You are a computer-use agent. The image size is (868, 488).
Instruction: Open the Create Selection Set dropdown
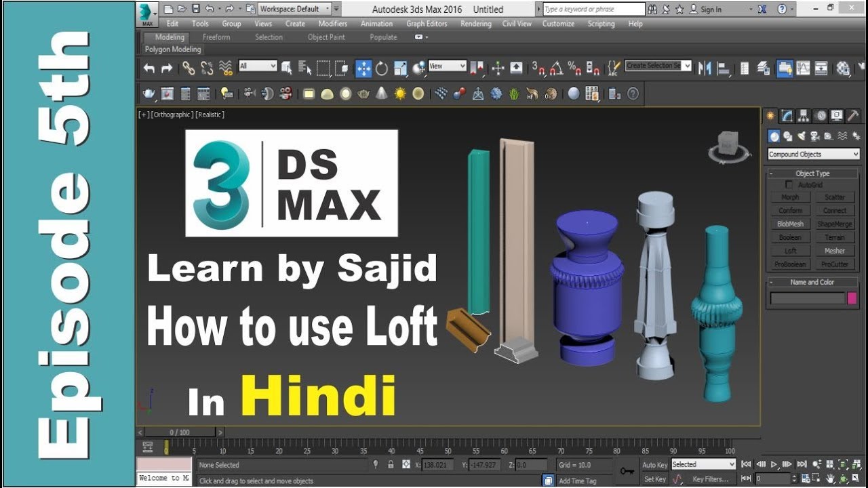tap(658, 66)
